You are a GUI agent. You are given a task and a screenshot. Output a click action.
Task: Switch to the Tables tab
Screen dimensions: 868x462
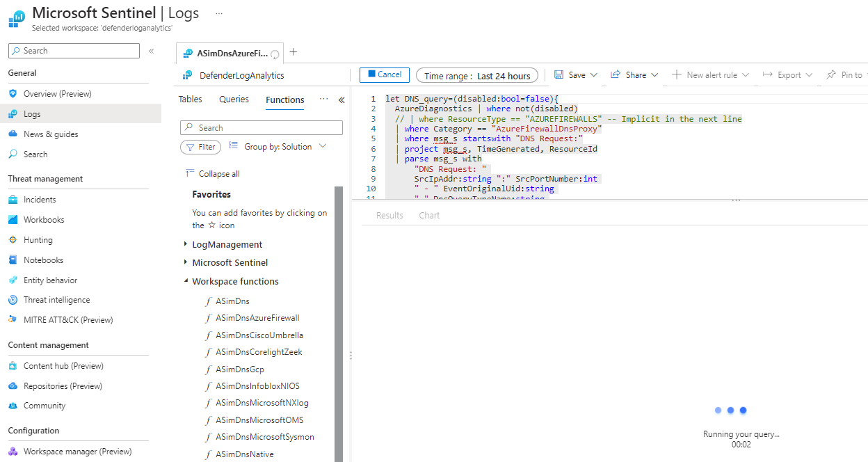click(190, 99)
